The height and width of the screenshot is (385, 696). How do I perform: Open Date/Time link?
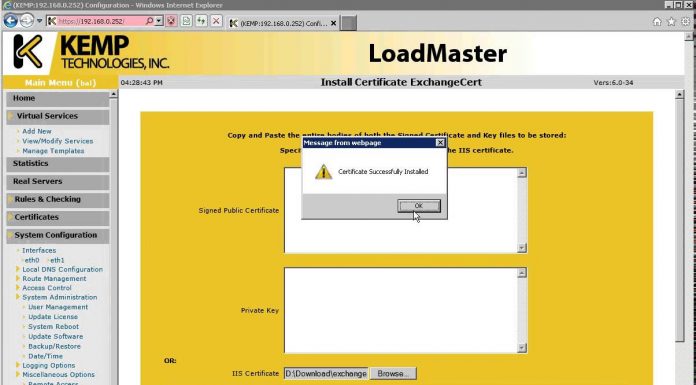coord(45,356)
